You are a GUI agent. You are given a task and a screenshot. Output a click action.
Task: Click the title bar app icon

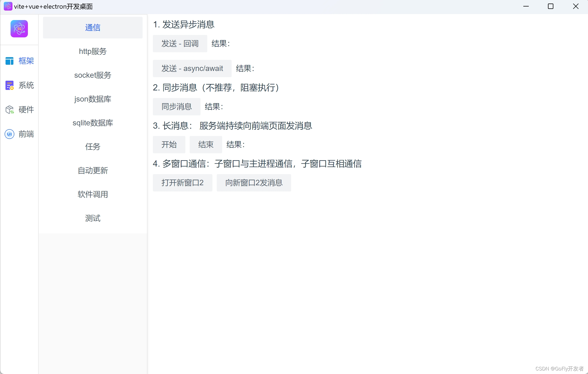(x=8, y=6)
